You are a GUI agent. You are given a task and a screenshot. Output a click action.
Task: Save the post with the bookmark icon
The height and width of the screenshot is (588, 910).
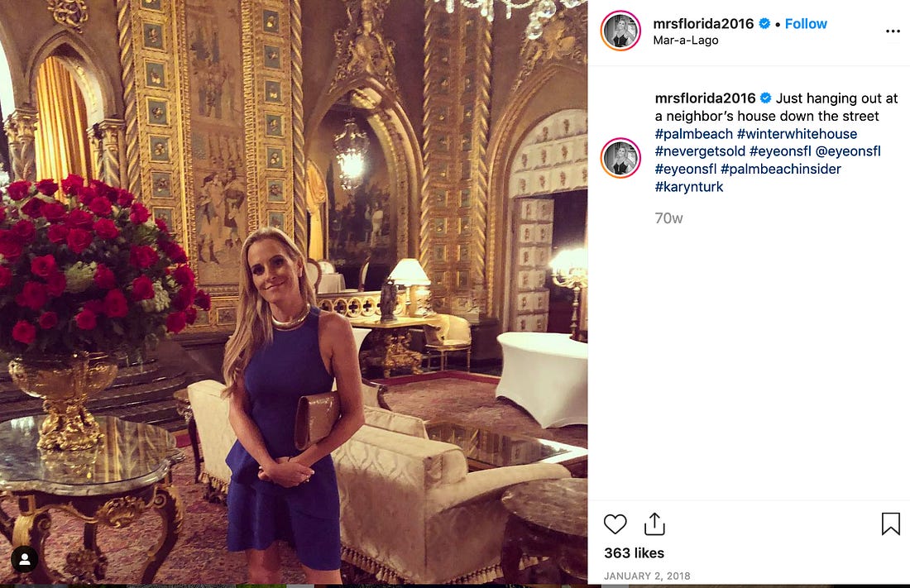890,523
